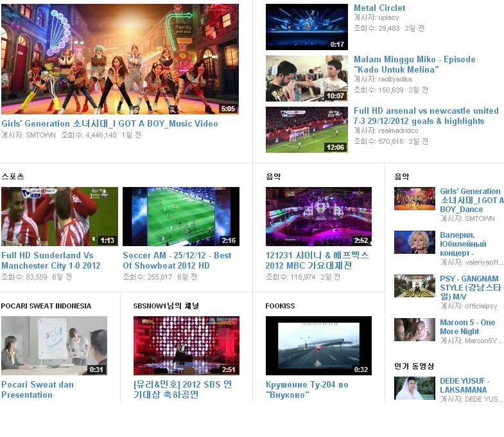Open the SMTOWN uploader link under the main video
This screenshot has width=504, height=437.
pyautogui.click(x=40, y=135)
